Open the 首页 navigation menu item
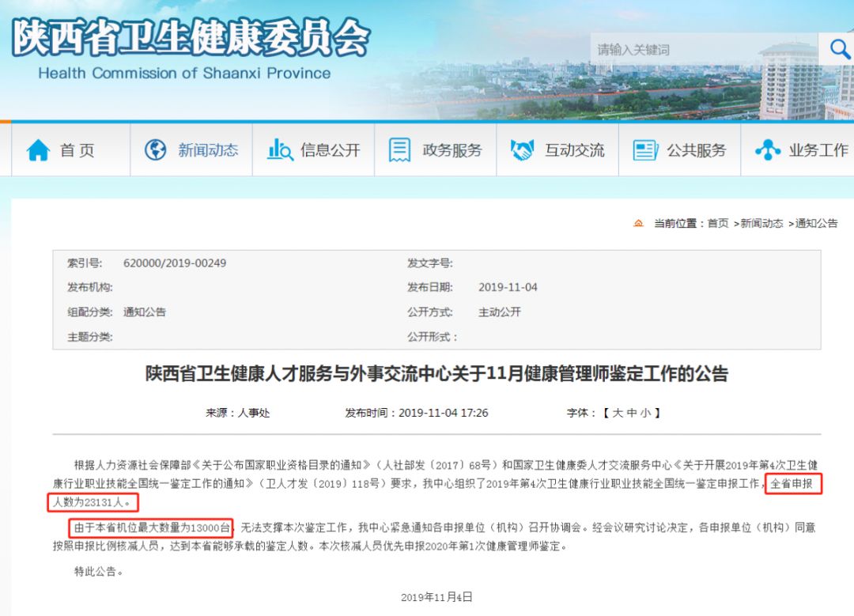 tap(71, 149)
